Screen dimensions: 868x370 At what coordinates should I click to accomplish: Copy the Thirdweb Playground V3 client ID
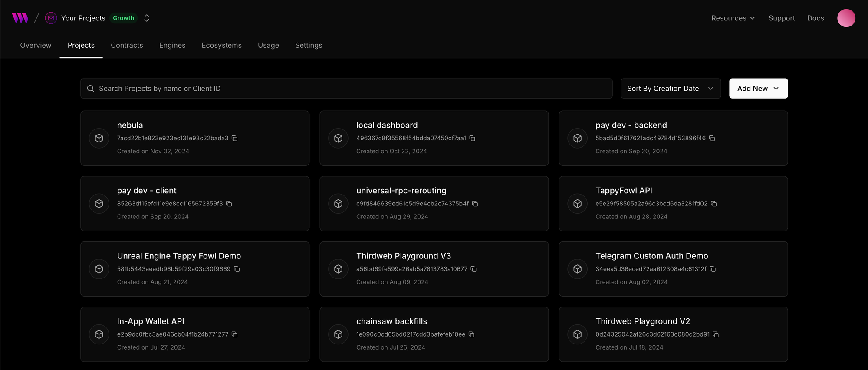click(x=473, y=269)
